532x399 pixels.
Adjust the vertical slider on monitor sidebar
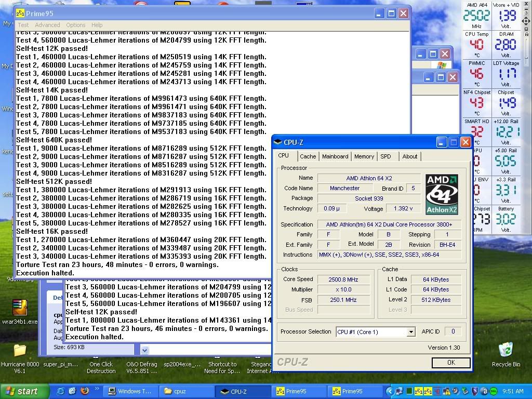pos(527,51)
